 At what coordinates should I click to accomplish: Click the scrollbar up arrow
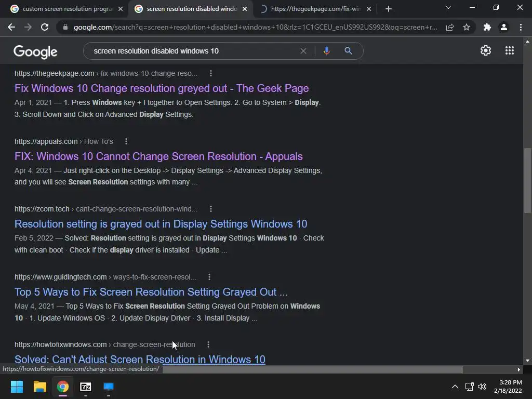[x=527, y=42]
